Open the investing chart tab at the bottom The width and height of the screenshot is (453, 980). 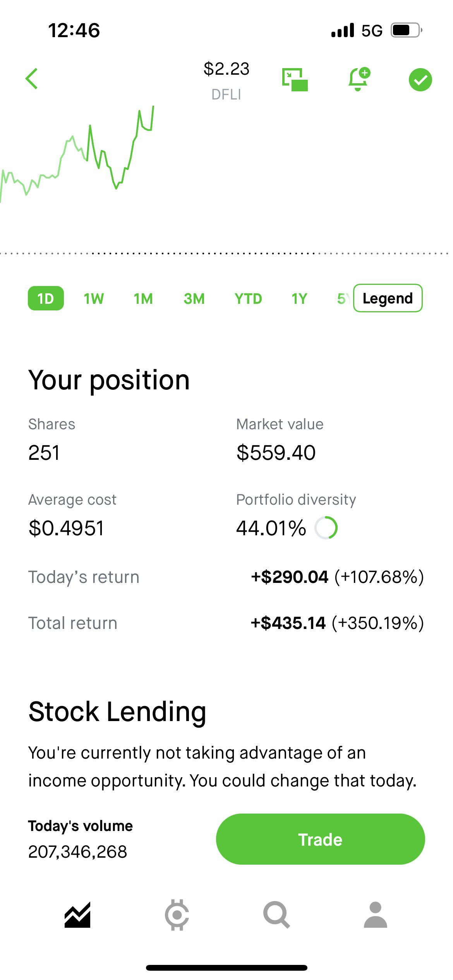click(77, 915)
